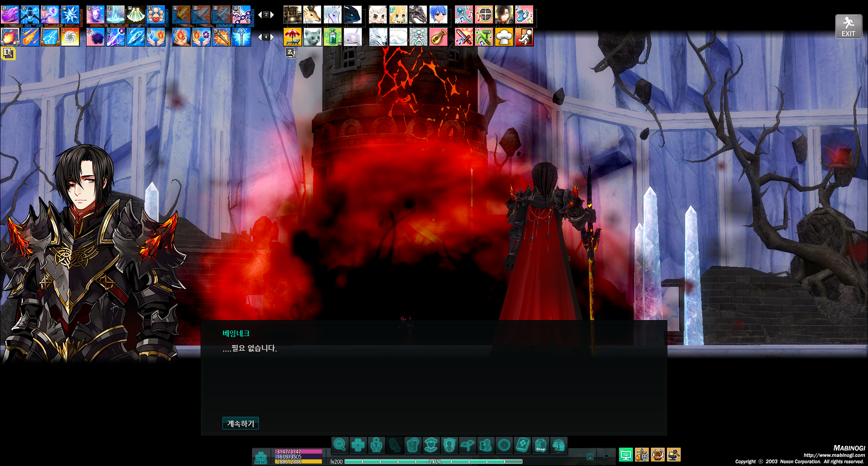Toggle hotbar set 1 resize icon

point(8,53)
